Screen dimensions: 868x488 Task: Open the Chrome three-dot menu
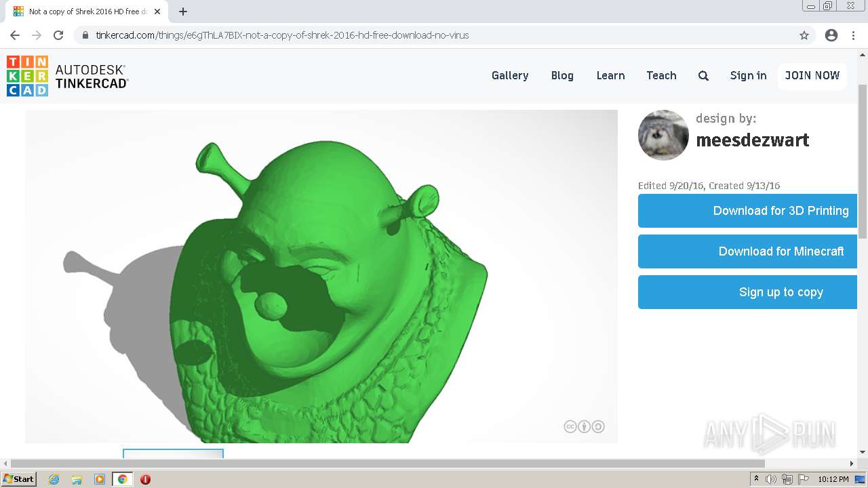853,35
